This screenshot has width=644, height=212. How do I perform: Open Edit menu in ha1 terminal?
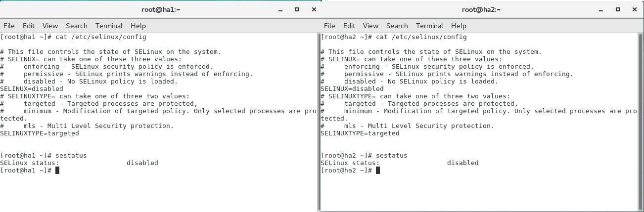click(29, 26)
